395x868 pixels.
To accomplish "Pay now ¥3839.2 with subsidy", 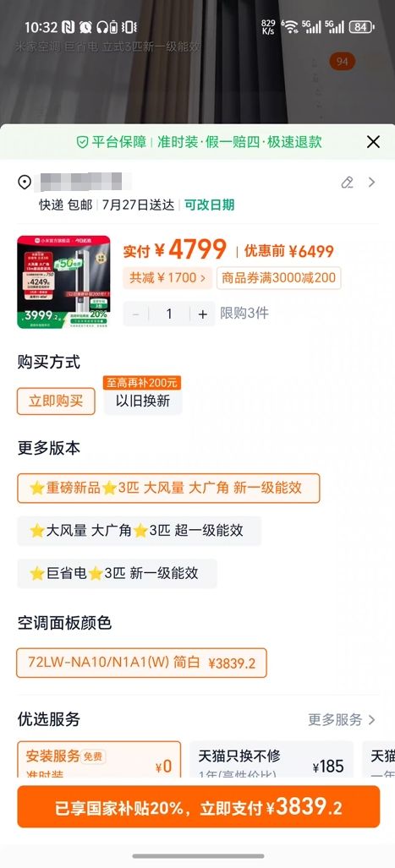I will (x=198, y=806).
